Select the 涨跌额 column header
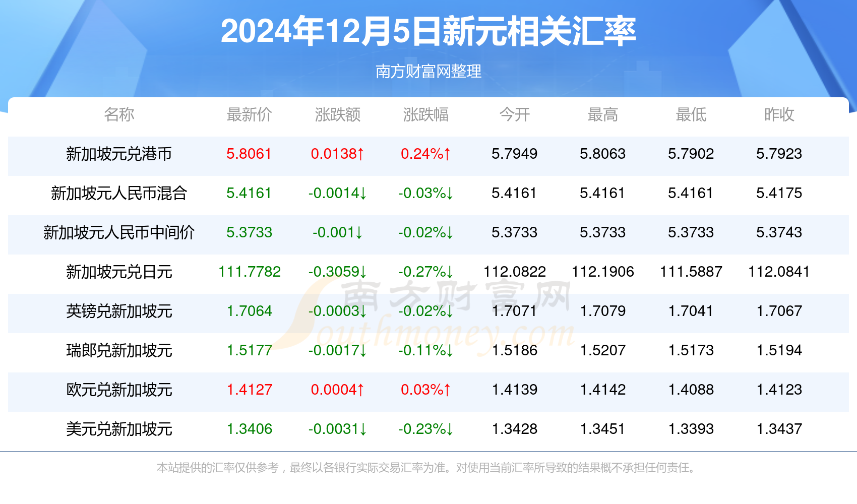 coord(338,114)
